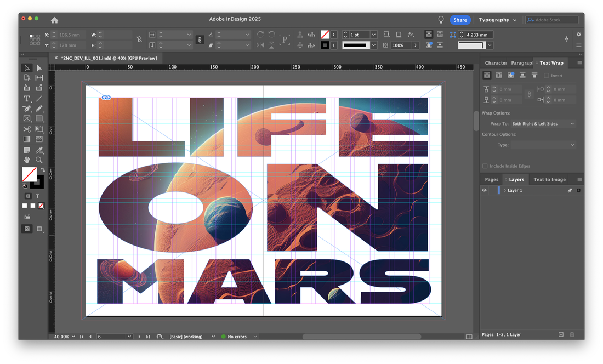Choose the Scissors tool
The height and width of the screenshot is (364, 603).
pos(27,129)
